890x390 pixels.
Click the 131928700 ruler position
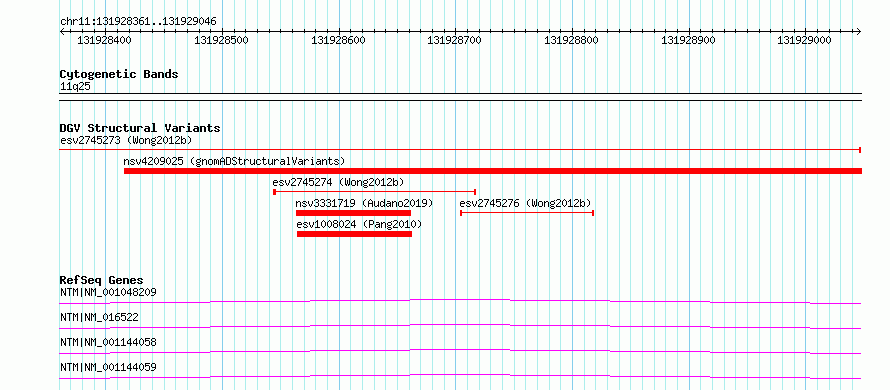coord(455,40)
